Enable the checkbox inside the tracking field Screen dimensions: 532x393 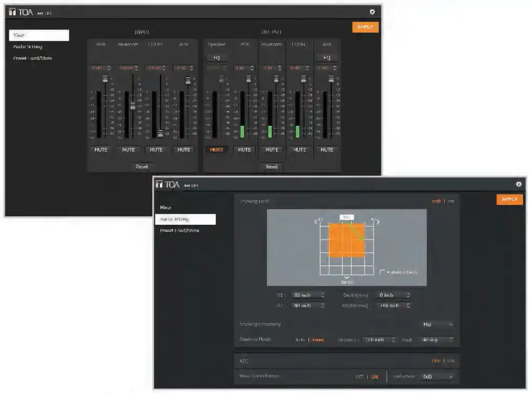coord(382,272)
